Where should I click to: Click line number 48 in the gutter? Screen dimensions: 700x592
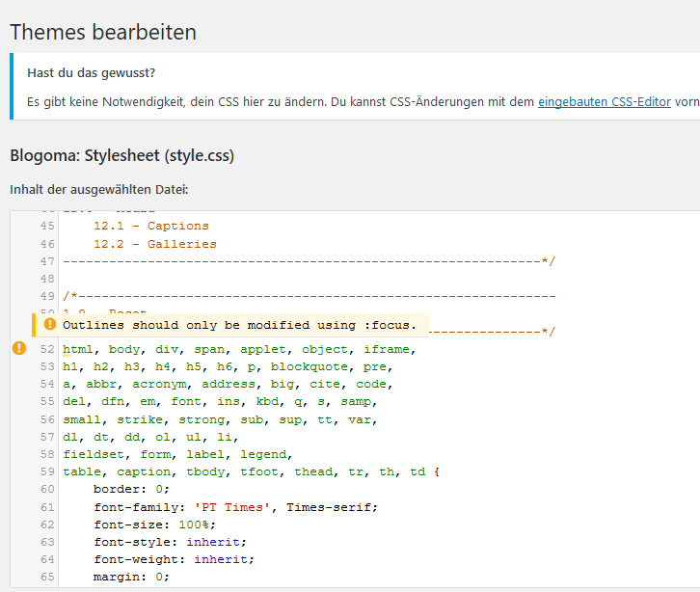click(x=47, y=279)
